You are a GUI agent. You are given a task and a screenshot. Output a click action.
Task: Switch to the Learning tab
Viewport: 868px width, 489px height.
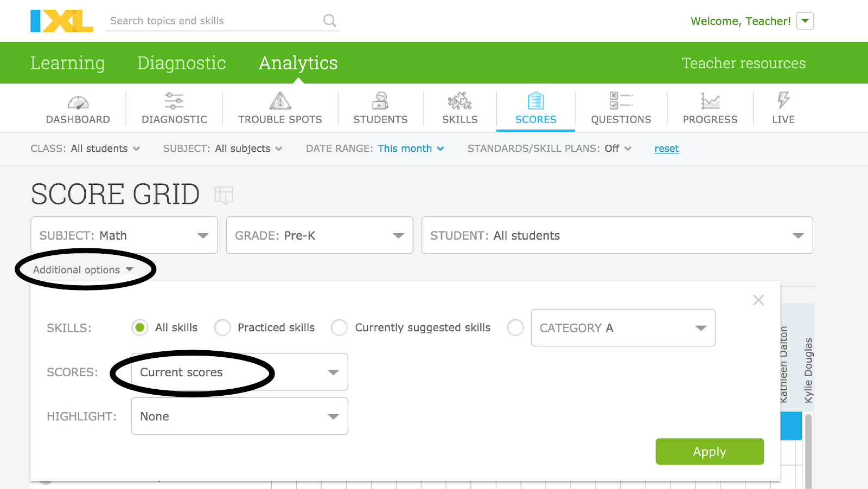[x=67, y=62]
